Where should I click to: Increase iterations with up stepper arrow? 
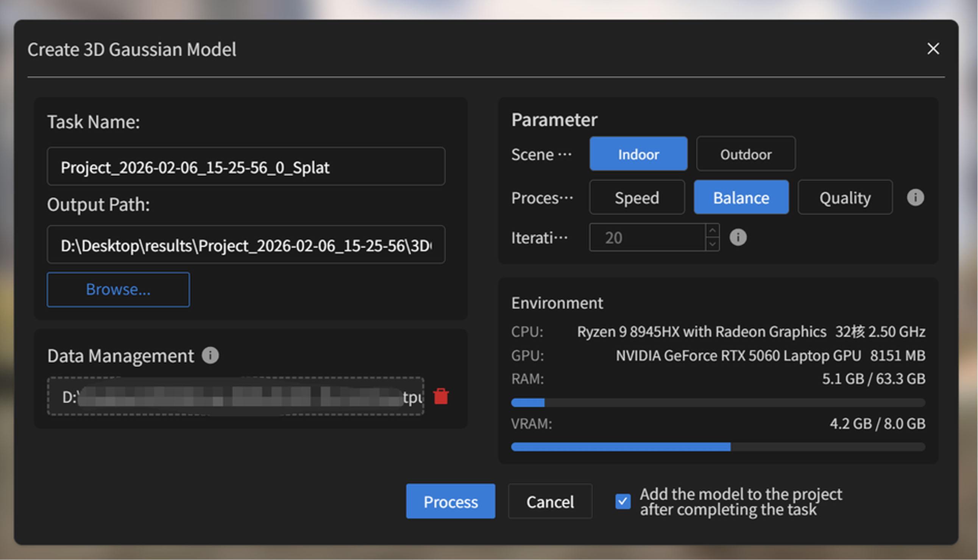click(x=713, y=231)
